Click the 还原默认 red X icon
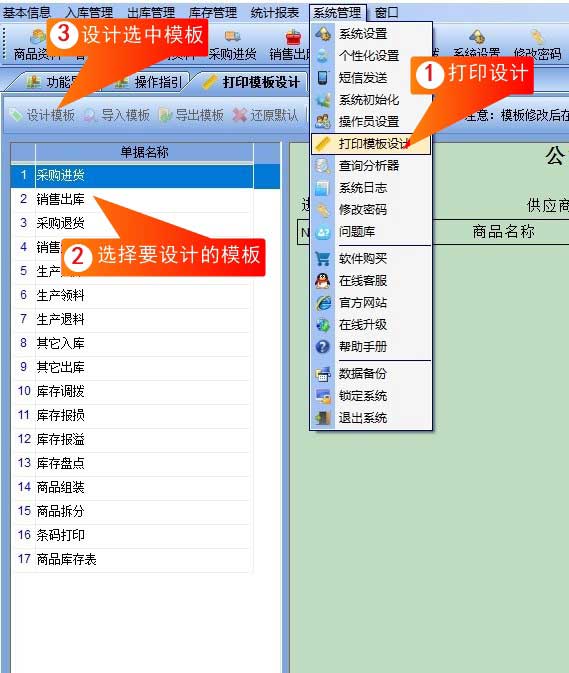Screen dimensions: 569x673 (x=240, y=115)
